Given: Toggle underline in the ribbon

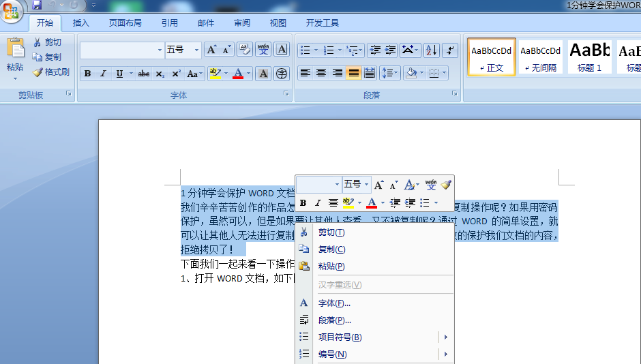Looking at the screenshot, I should coord(119,74).
